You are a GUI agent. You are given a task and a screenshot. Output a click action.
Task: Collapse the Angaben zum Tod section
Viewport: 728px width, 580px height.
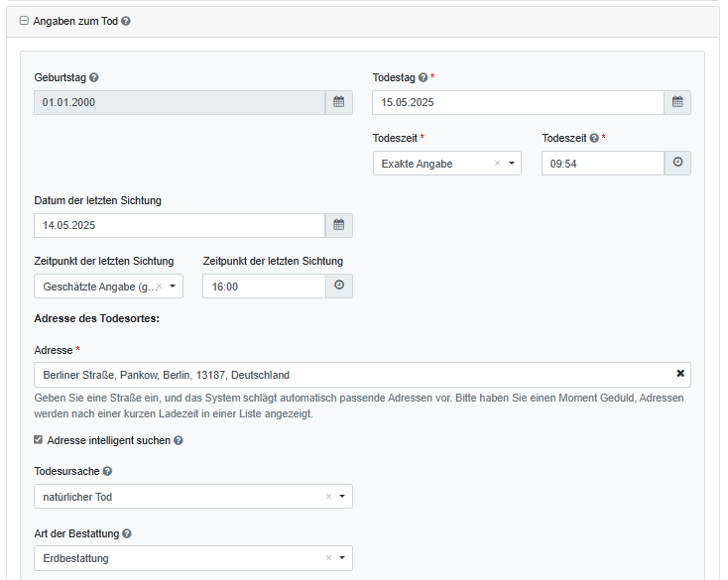(24, 21)
